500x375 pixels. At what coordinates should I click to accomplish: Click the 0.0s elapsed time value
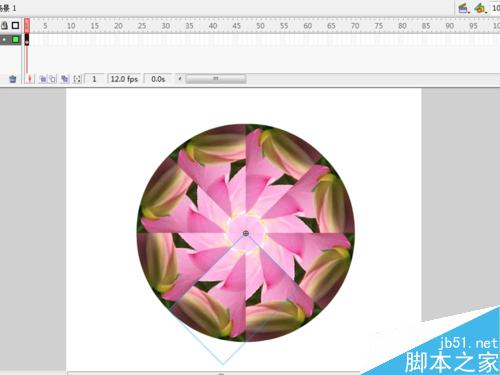[x=158, y=79]
